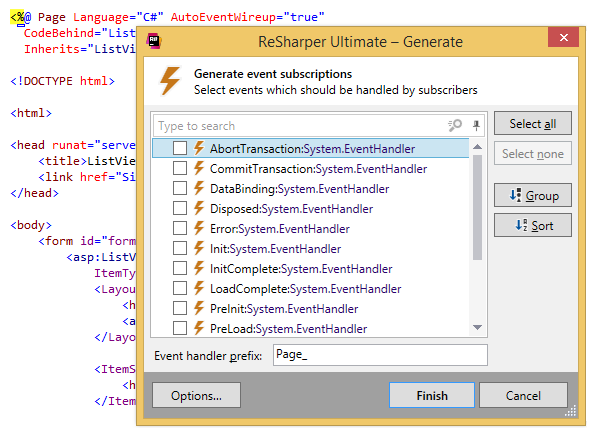The width and height of the screenshot is (600, 430).
Task: Click lightning icon beside DataBinding event
Action: point(199,188)
